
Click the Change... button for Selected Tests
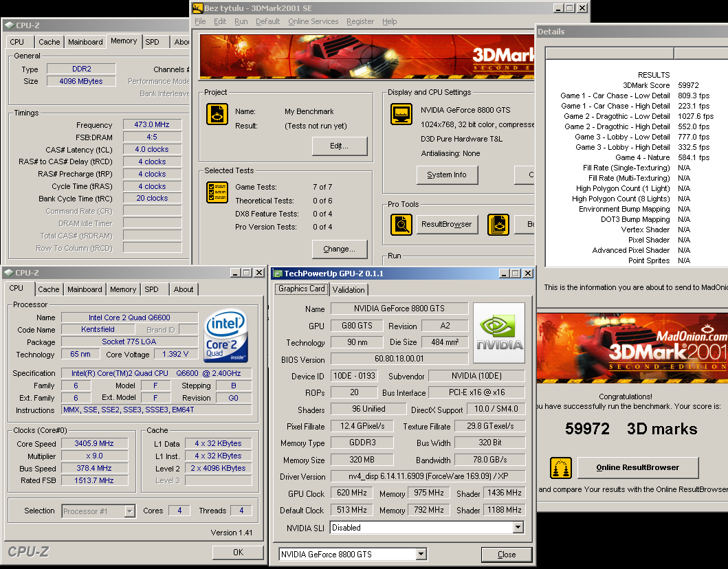click(x=340, y=249)
